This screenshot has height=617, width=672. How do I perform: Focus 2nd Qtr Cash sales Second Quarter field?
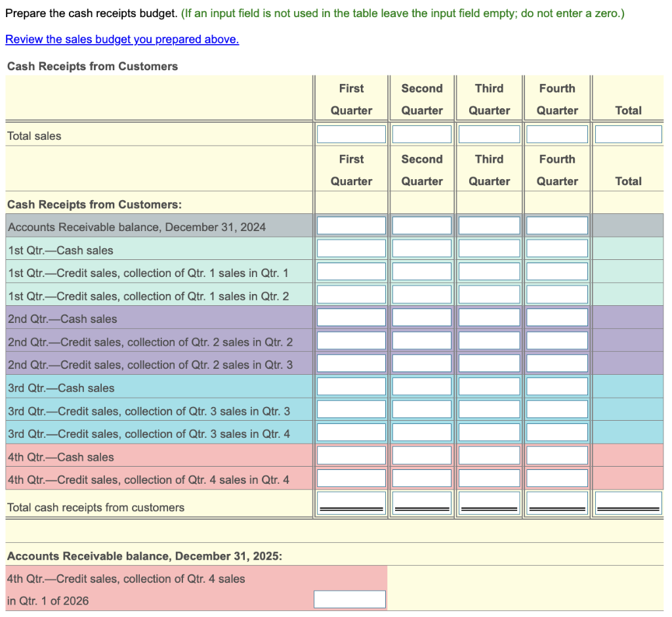(422, 317)
